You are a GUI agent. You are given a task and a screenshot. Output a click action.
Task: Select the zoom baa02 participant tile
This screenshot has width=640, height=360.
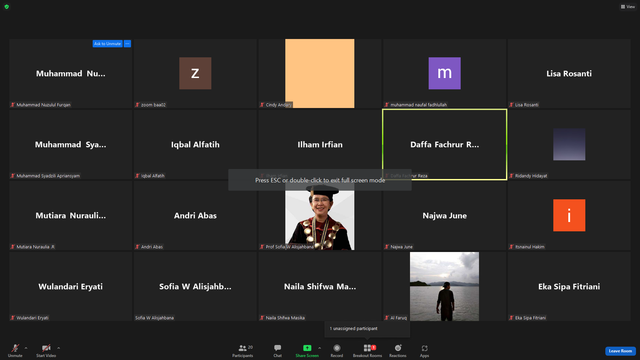click(x=195, y=73)
